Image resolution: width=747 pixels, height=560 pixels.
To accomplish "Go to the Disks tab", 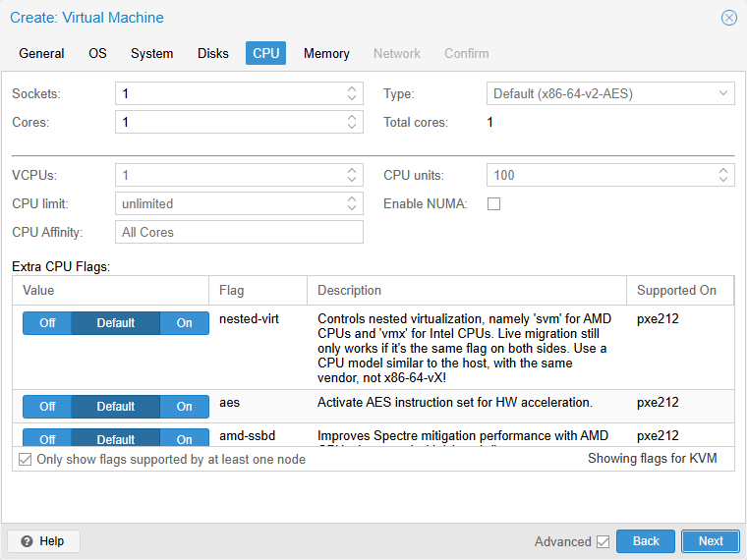I will (213, 53).
